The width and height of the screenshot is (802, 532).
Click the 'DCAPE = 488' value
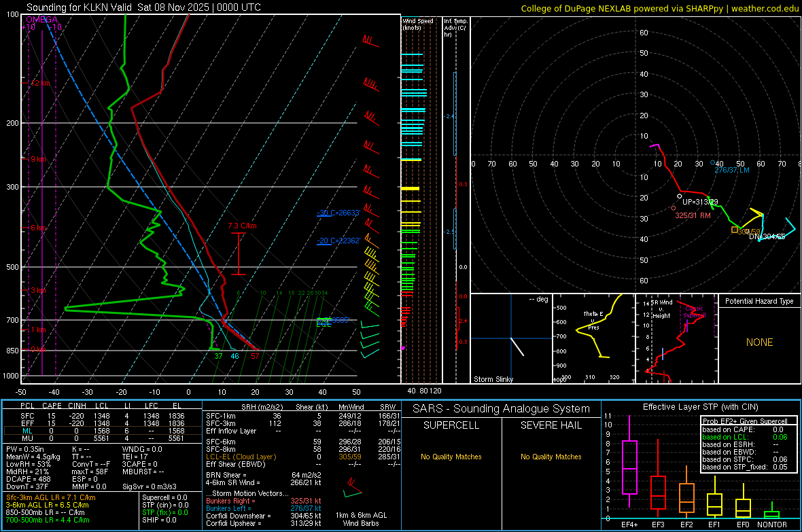28,479
